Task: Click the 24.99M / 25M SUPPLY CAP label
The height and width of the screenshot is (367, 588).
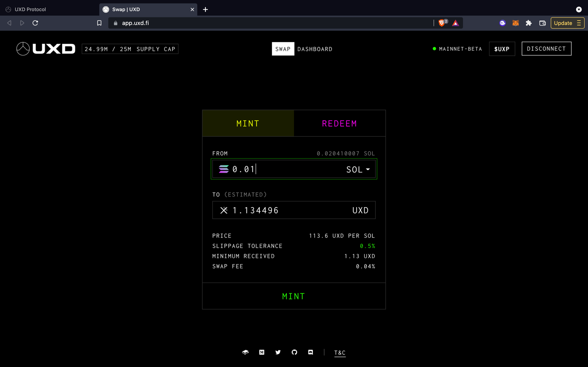Action: [130, 49]
